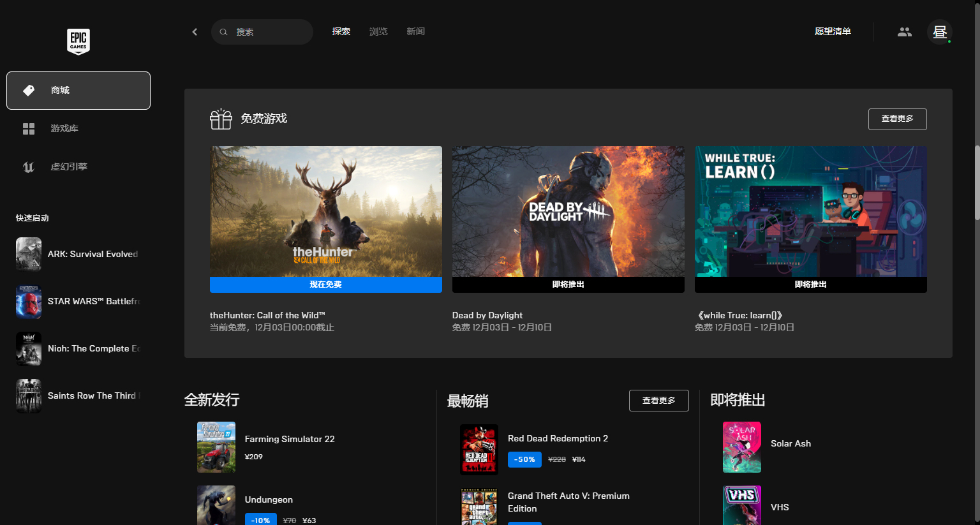
Task: Click the Red Dead Redemption 2 title
Action: [x=558, y=438]
